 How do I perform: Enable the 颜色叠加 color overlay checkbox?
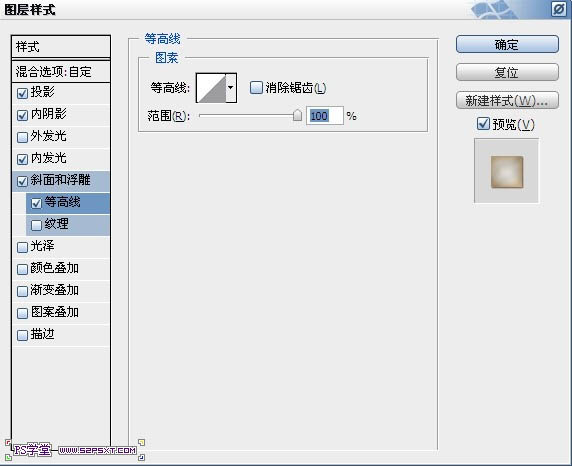[x=22, y=269]
